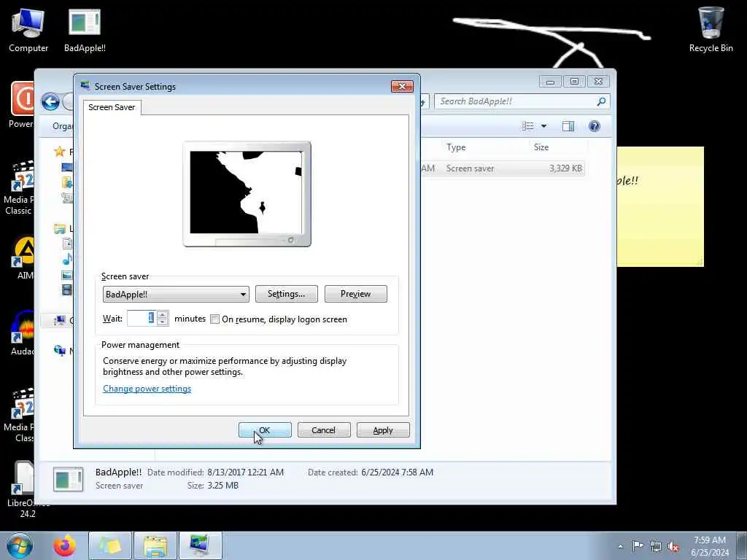
Task: Click the Action Center flag tray icon
Action: click(x=638, y=545)
